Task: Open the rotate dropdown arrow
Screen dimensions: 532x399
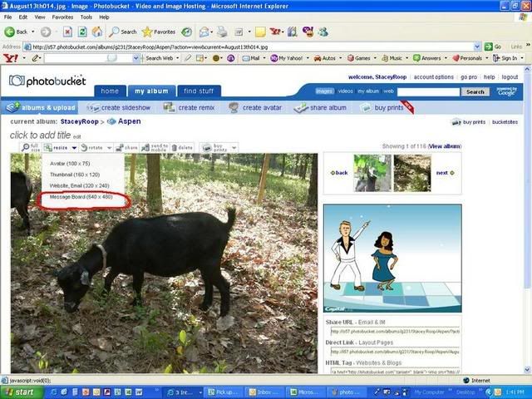Action: point(109,148)
